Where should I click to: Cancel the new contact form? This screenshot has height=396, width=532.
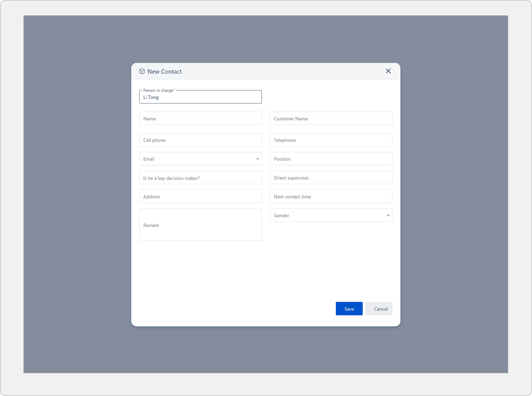379,309
